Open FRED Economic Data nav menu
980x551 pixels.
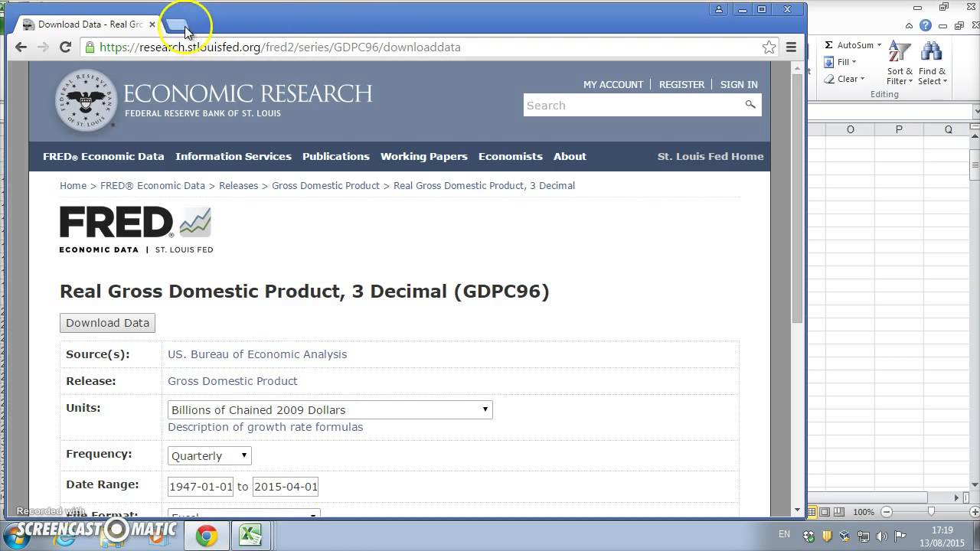103,156
